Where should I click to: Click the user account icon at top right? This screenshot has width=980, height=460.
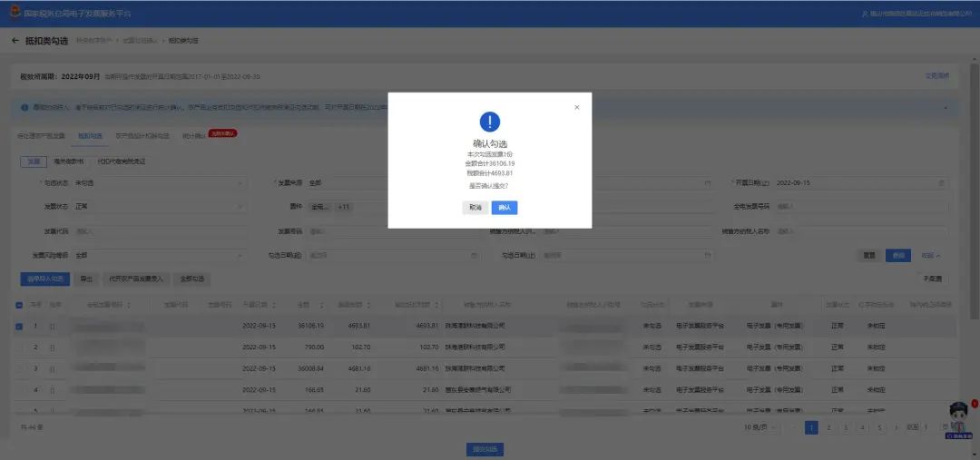864,14
